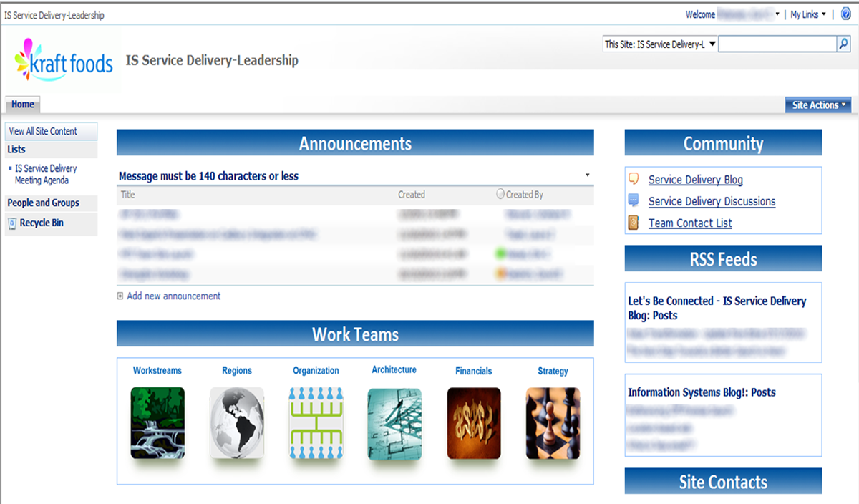This screenshot has width=859, height=504.
Task: Open the Architecture blueprint image
Action: 394,423
